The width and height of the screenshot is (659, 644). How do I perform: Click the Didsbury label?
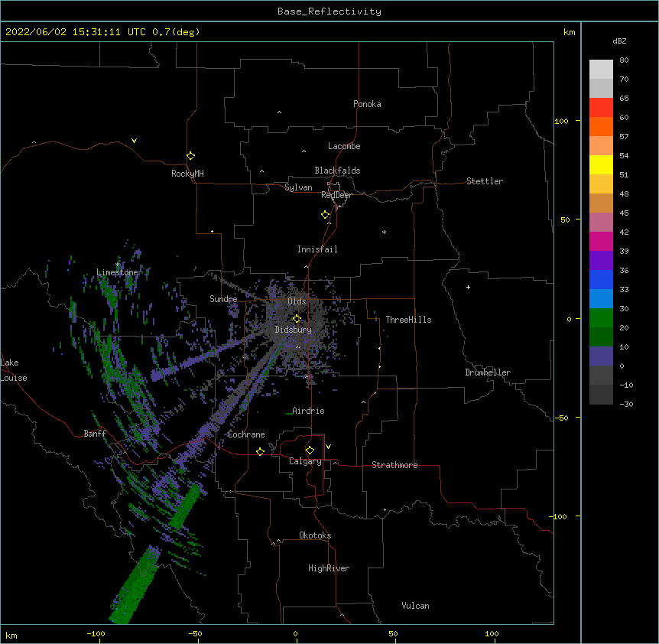(293, 330)
